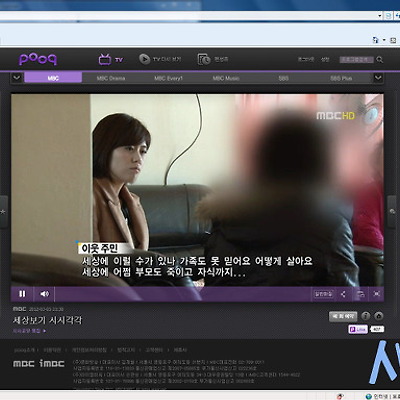Click the program title 세상보기 시시각각

[47, 320]
